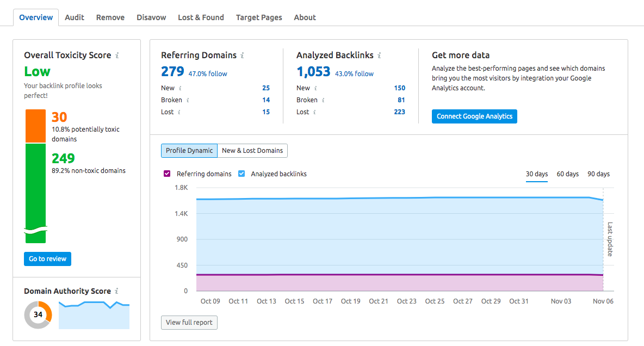Uncheck the Referring domains chart checkbox
The image size is (644, 346).
[x=167, y=174]
